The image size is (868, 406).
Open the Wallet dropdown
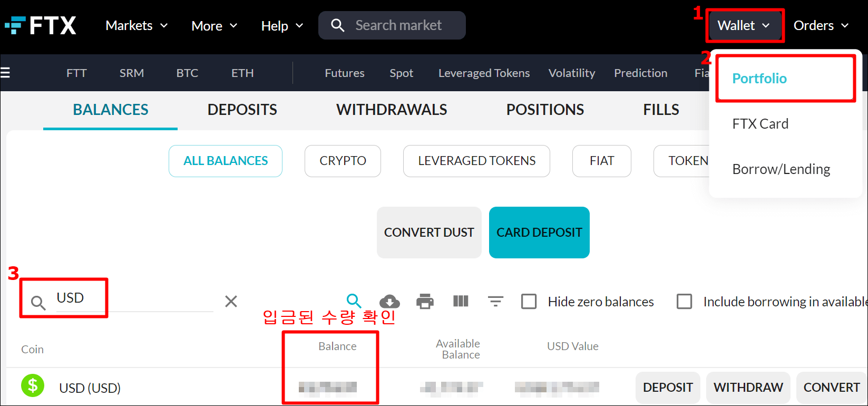745,25
